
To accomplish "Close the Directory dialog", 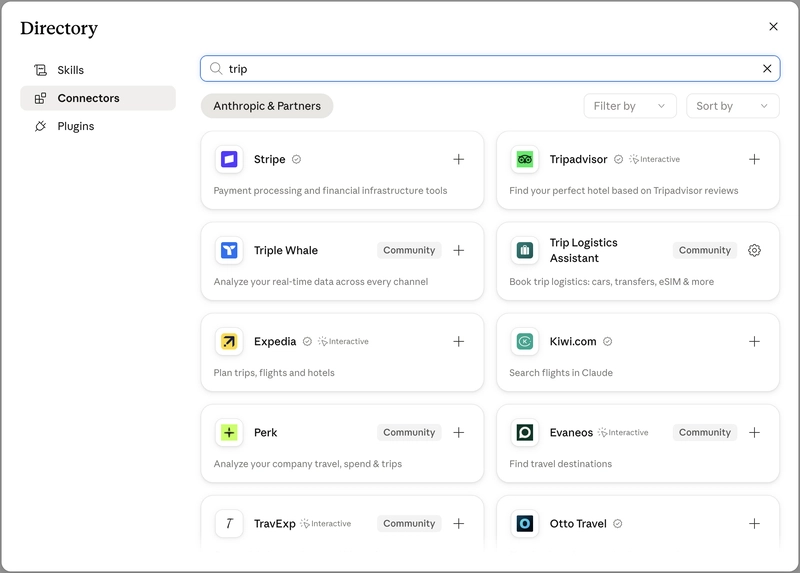I will pyautogui.click(x=773, y=27).
